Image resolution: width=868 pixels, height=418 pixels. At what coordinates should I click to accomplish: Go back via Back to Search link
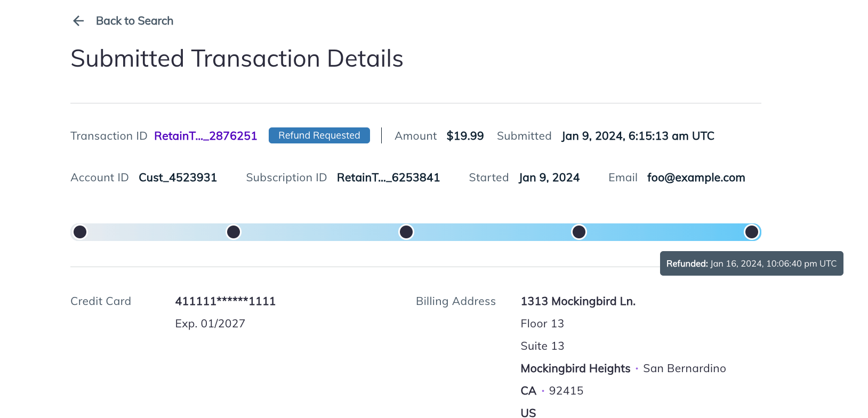click(x=134, y=21)
